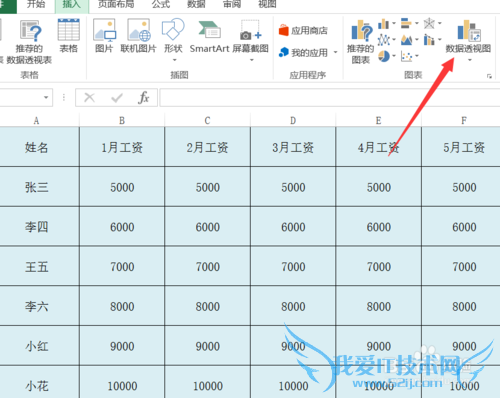This screenshot has height=398, width=500.
Task: Insert a column chart
Action: tap(384, 24)
